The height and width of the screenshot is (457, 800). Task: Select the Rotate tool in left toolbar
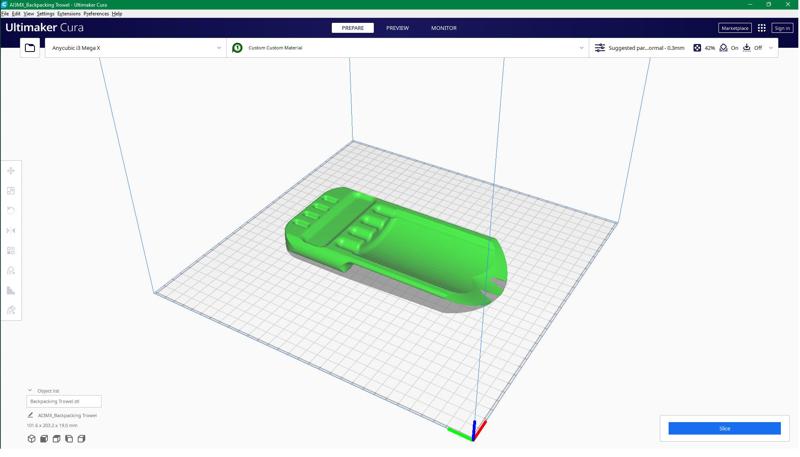11,211
